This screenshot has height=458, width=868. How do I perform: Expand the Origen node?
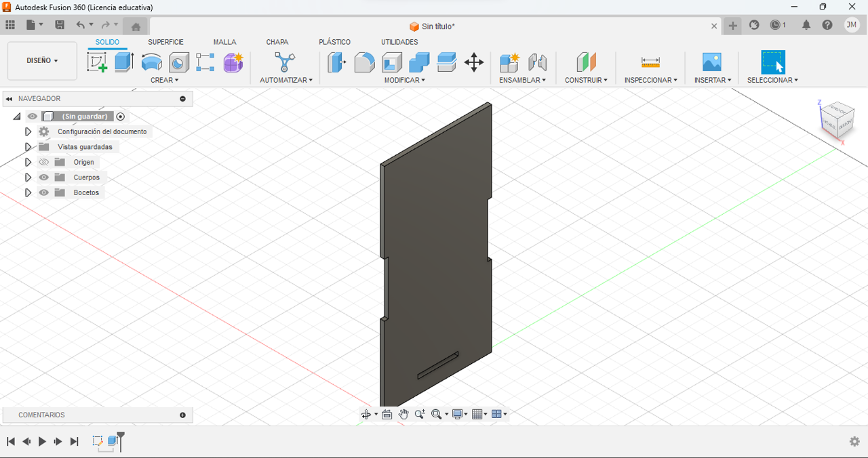point(28,162)
